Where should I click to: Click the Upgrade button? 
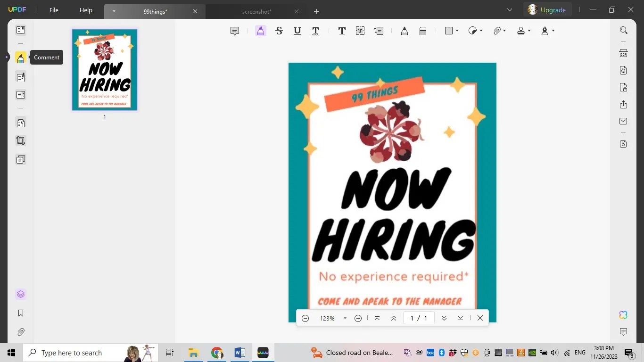click(x=547, y=9)
